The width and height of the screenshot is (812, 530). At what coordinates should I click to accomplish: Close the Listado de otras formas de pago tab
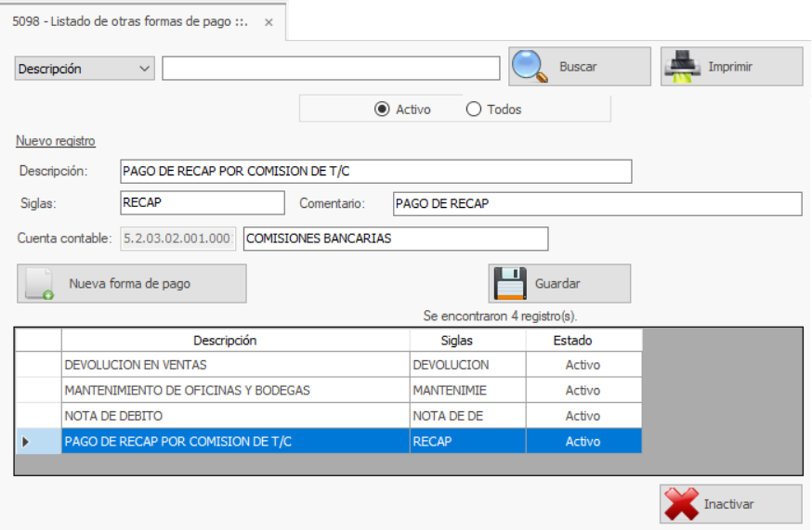(x=268, y=22)
